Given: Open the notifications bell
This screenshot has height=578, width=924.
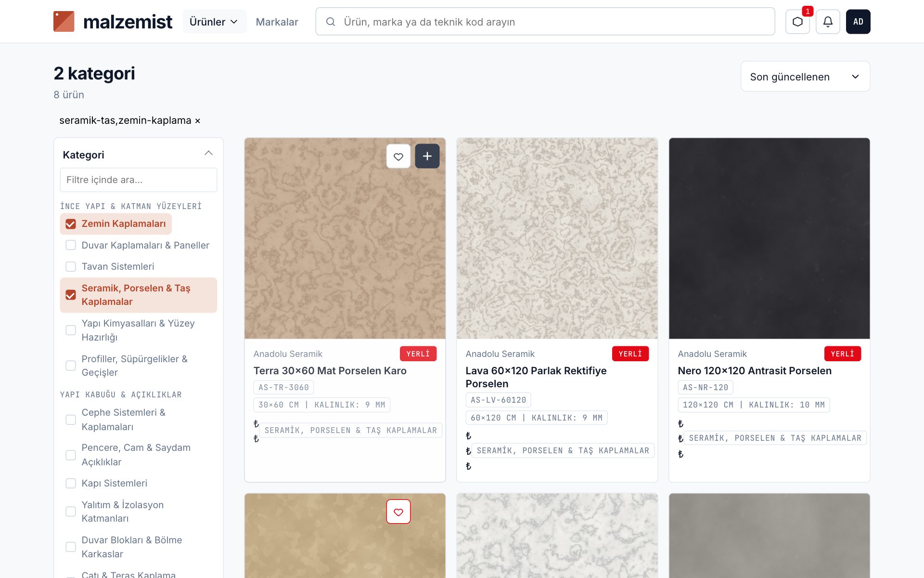Looking at the screenshot, I should [828, 22].
